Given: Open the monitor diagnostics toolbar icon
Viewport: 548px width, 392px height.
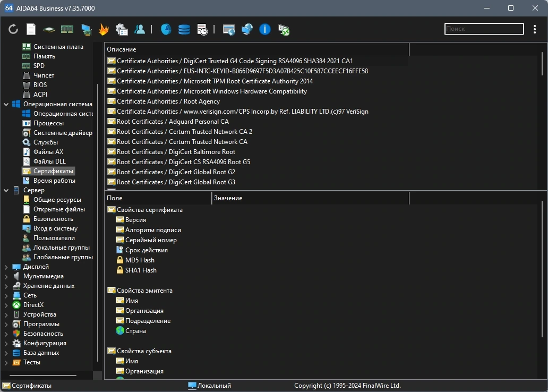Looking at the screenshot, I should 86,30.
